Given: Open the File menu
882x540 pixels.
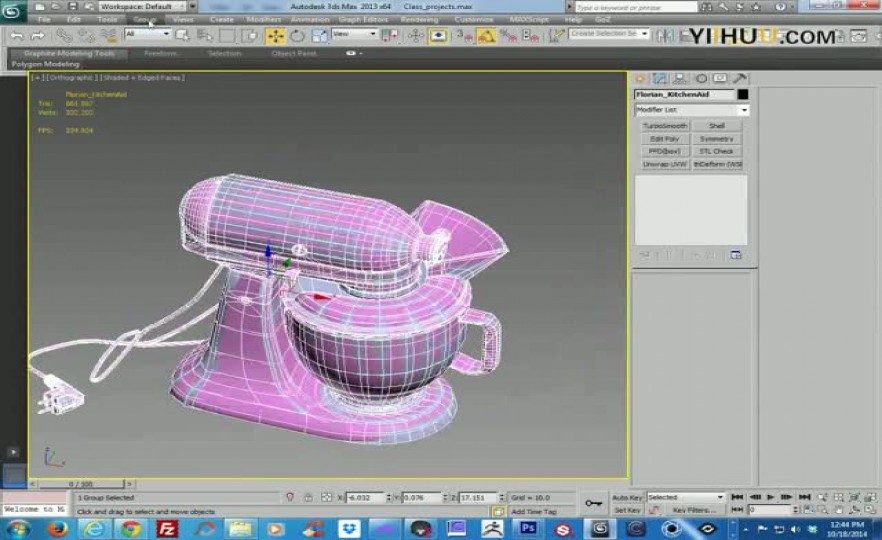Looking at the screenshot, I should click(44, 20).
